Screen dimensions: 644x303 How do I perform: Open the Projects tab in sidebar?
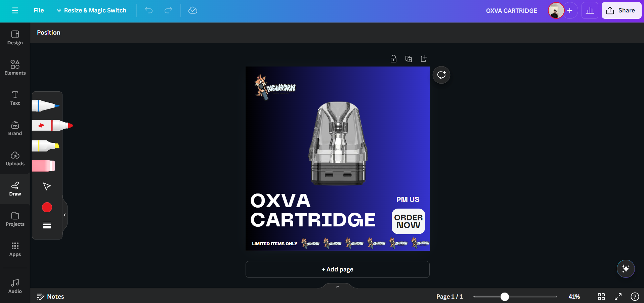pos(15,219)
